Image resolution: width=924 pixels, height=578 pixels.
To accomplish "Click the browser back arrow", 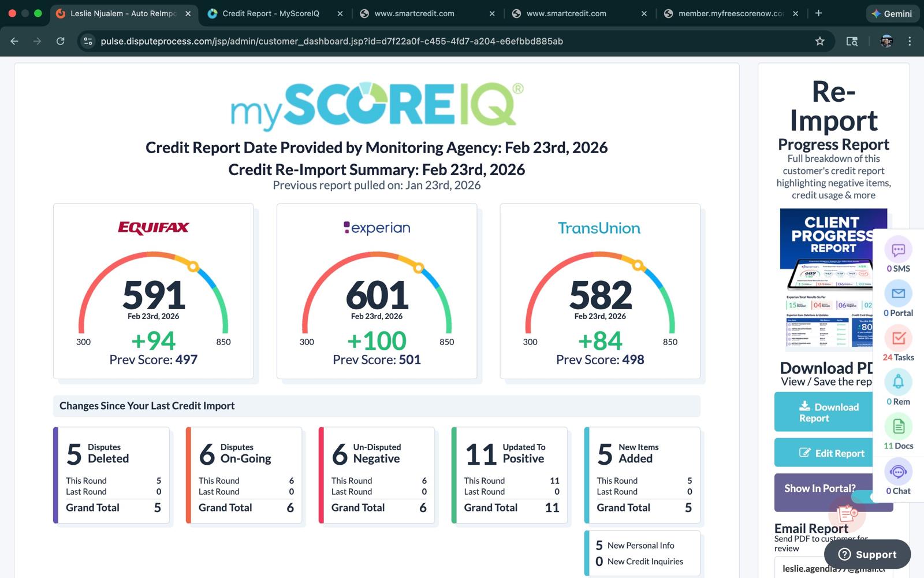I will [x=14, y=41].
